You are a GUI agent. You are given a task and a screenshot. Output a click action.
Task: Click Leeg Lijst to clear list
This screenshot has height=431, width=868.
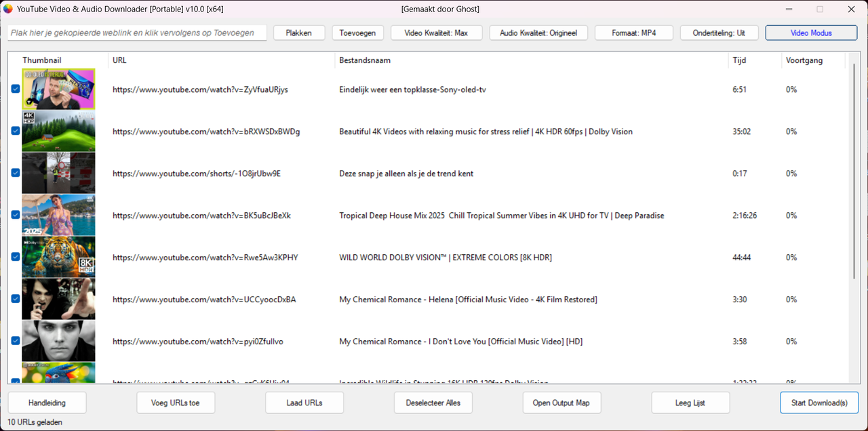click(690, 403)
